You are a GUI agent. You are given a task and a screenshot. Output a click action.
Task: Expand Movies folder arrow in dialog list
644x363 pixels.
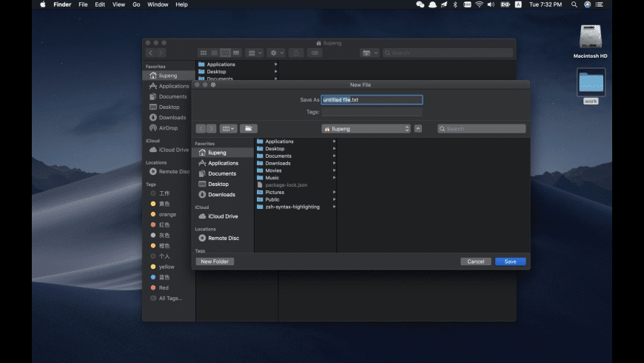pos(334,170)
